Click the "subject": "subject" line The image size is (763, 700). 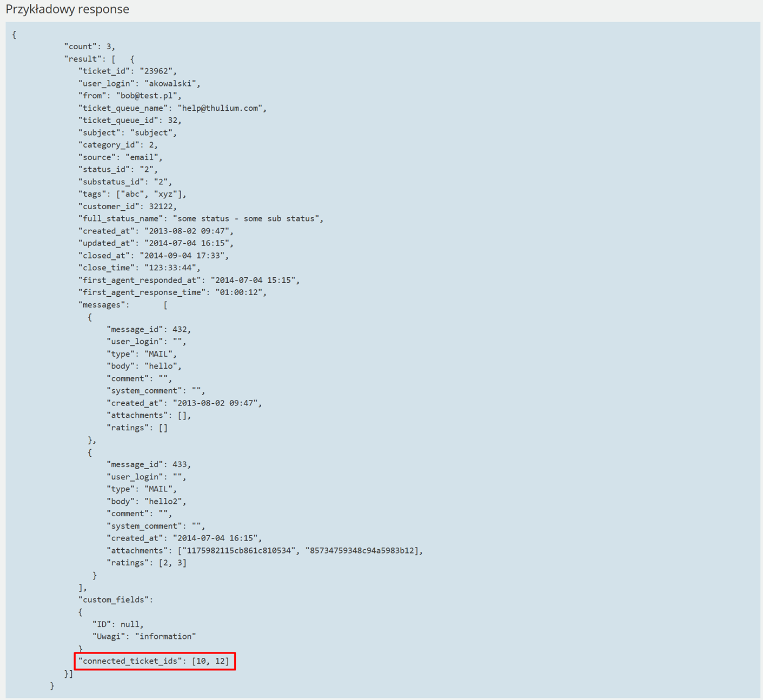tap(128, 133)
